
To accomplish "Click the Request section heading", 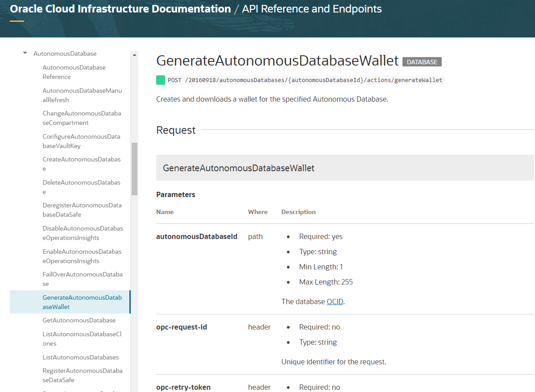I will tap(176, 130).
